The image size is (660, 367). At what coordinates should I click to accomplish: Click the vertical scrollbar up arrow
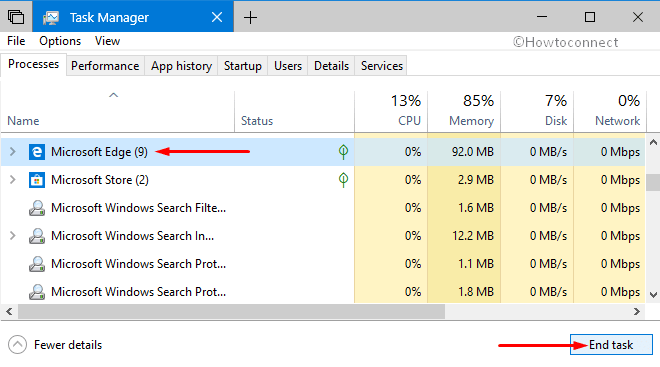[653, 143]
